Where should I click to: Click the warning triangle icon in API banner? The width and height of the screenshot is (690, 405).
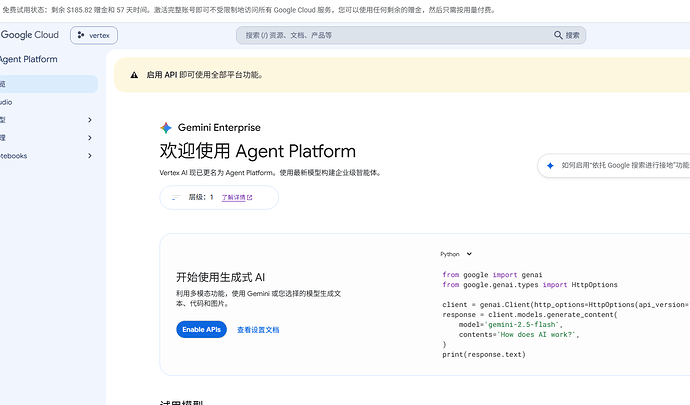(134, 75)
